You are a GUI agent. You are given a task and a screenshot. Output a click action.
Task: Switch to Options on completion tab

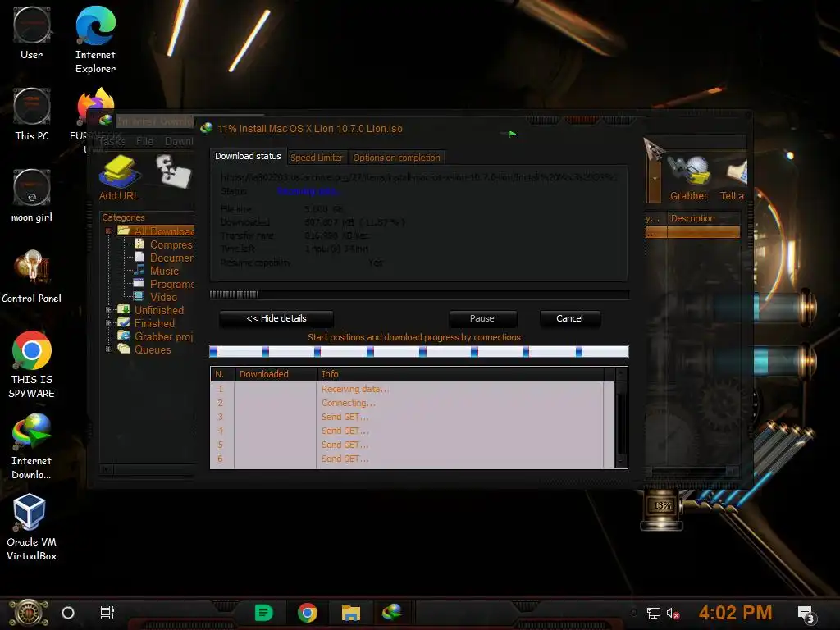click(x=396, y=157)
